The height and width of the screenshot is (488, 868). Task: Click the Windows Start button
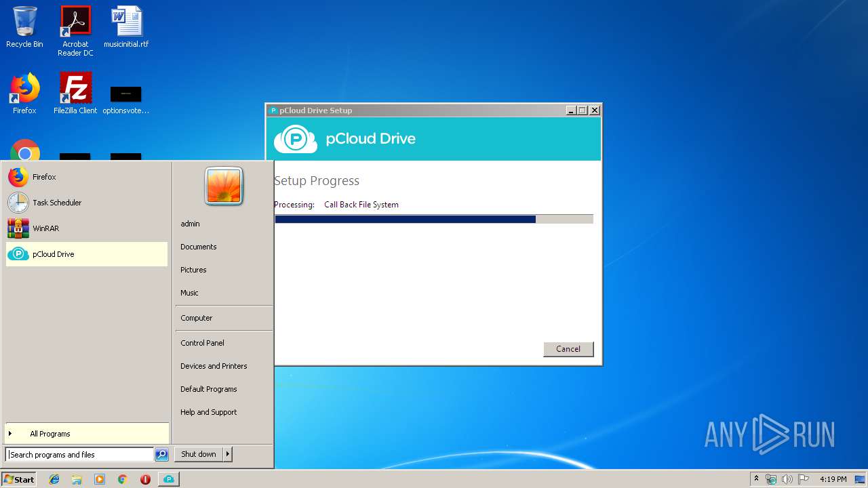click(19, 479)
